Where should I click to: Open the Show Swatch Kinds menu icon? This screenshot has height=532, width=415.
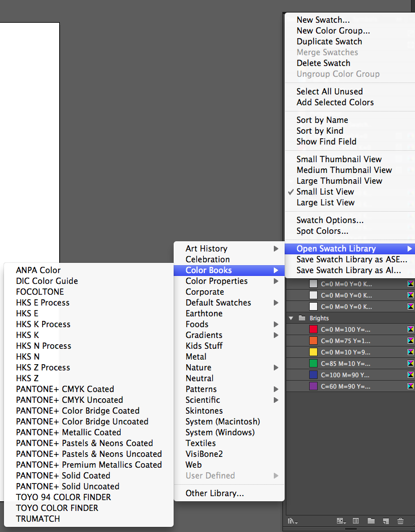point(341,521)
